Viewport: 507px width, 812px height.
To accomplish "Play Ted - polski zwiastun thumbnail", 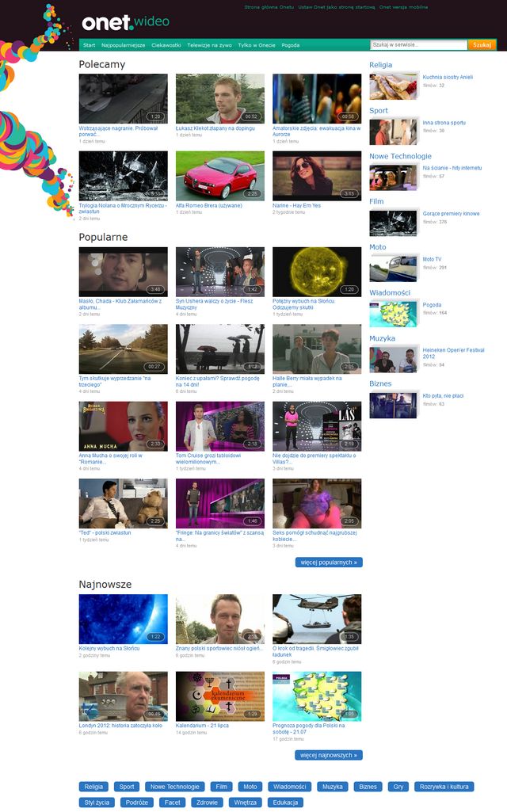I will point(124,503).
